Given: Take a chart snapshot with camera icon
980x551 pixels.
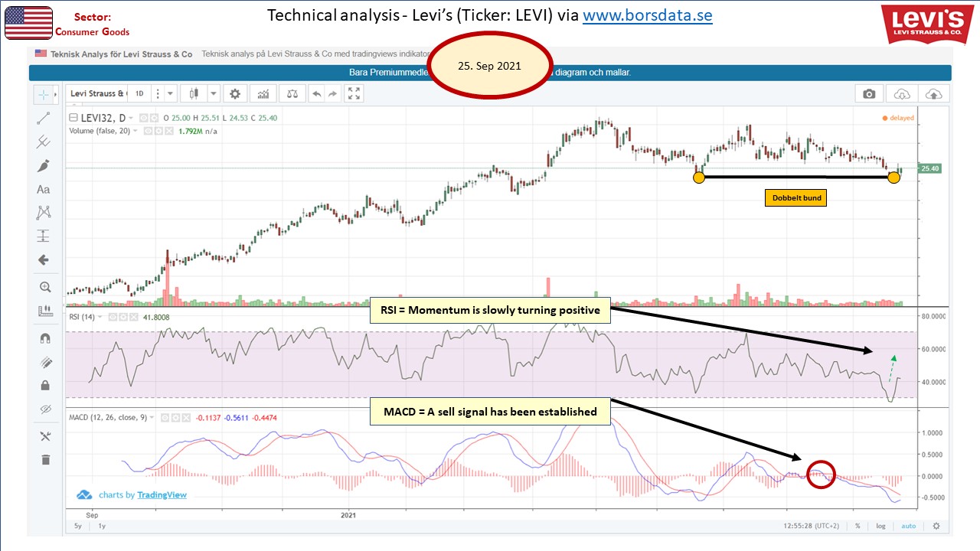Looking at the screenshot, I should coord(869,93).
